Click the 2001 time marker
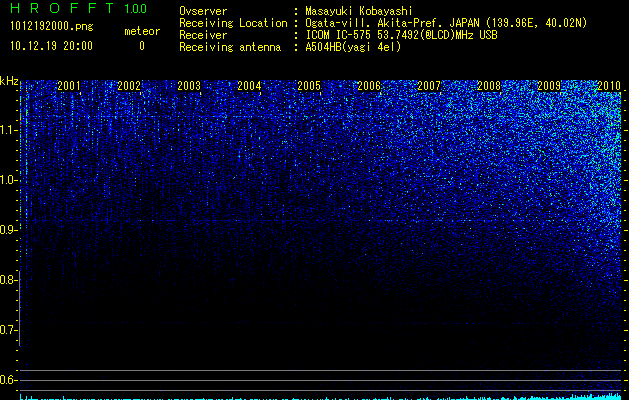629x400 pixels. pos(69,85)
